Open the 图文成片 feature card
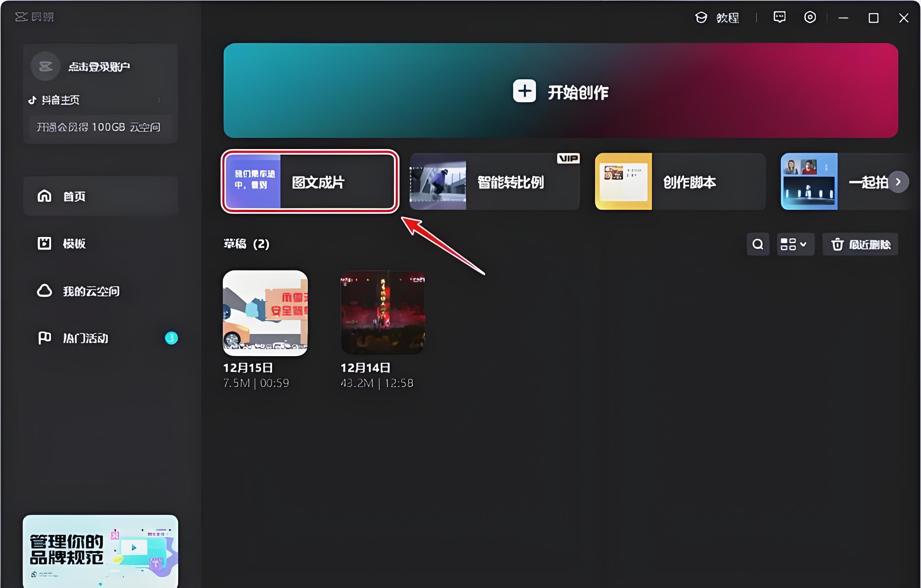The height and width of the screenshot is (588, 921). coord(310,182)
